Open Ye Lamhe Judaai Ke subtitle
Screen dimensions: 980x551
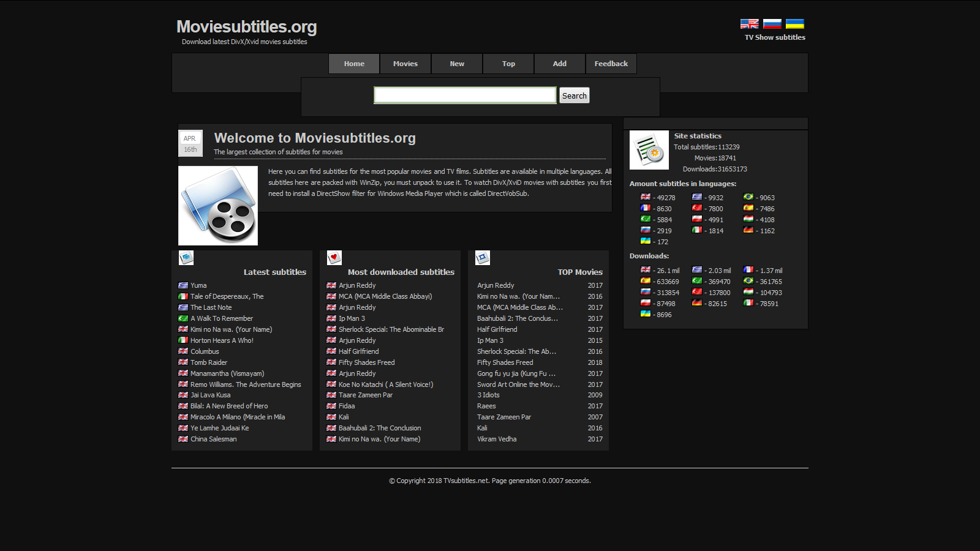tap(220, 428)
